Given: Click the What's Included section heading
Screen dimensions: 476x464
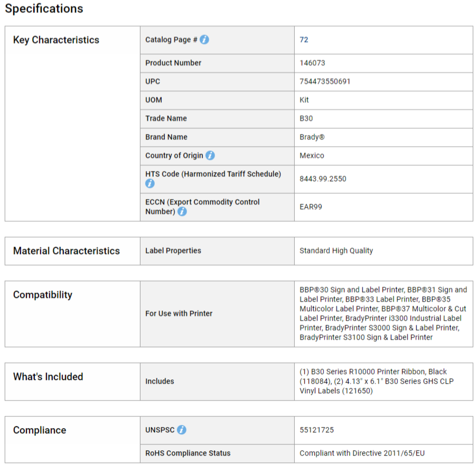Looking at the screenshot, I should [x=48, y=377].
